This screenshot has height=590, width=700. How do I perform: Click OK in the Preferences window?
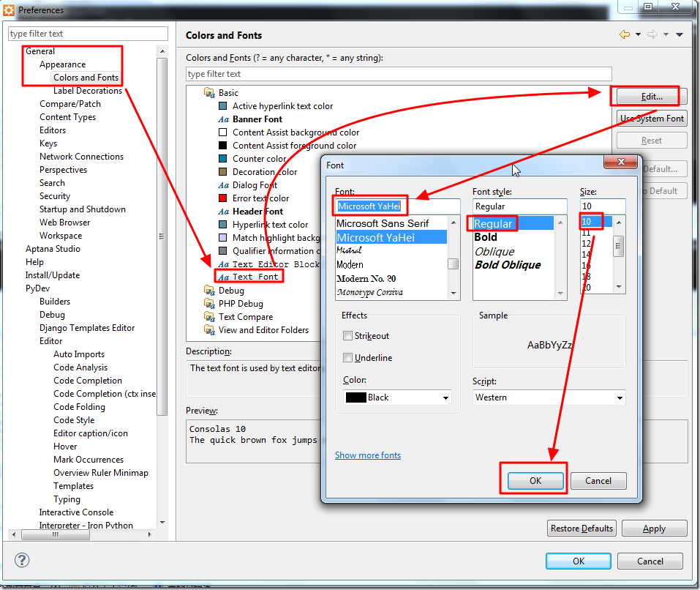coord(579,561)
